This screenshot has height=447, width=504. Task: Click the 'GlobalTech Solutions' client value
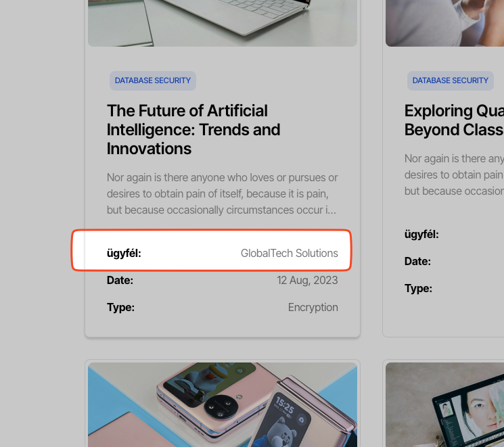[289, 253]
